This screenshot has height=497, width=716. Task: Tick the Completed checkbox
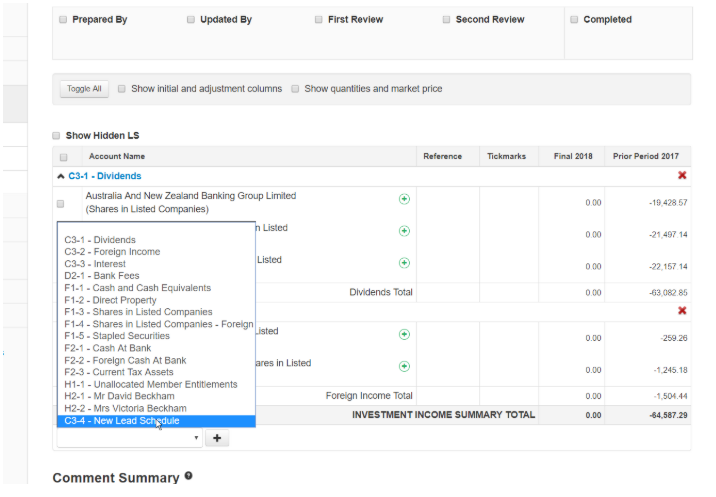coord(574,20)
